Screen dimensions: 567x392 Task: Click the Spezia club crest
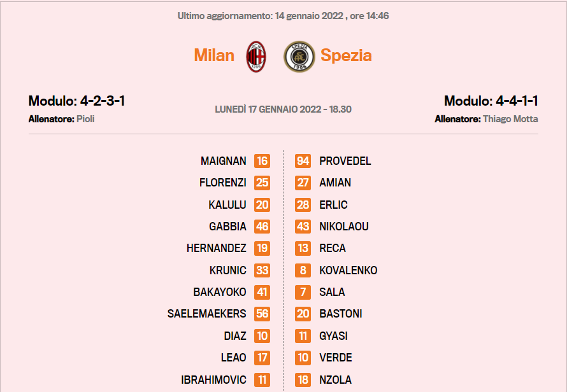(299, 57)
